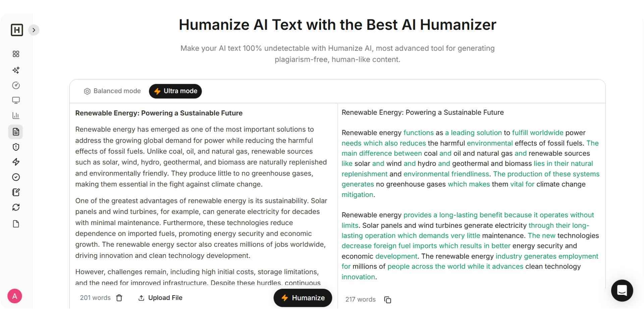Open the notebook editing icon in sidebar
The width and height of the screenshot is (644, 322).
16,192
